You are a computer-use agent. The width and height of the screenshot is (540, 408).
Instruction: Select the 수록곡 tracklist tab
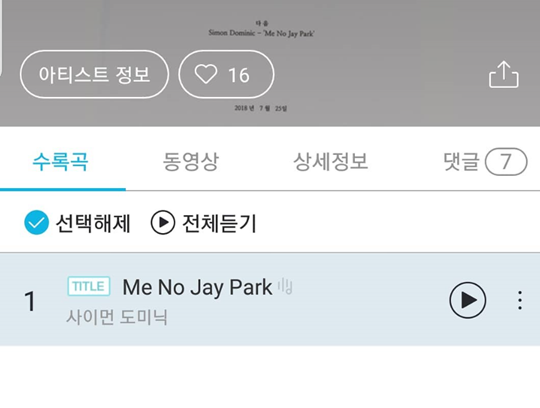pyautogui.click(x=60, y=161)
